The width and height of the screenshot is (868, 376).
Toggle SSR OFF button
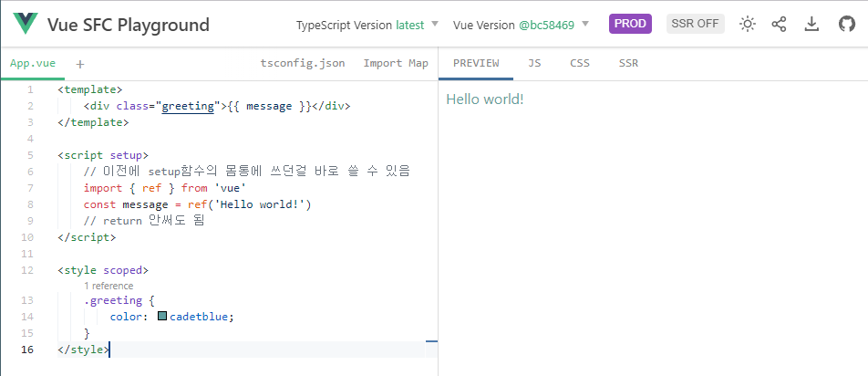click(x=696, y=24)
